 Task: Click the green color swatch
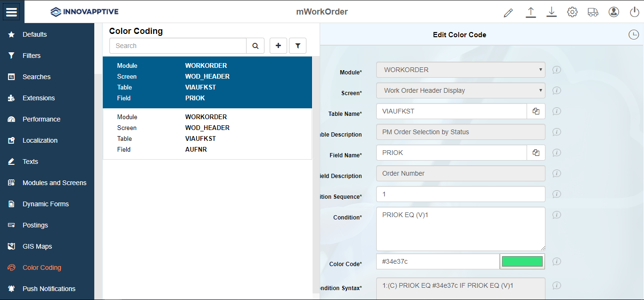pos(522,261)
